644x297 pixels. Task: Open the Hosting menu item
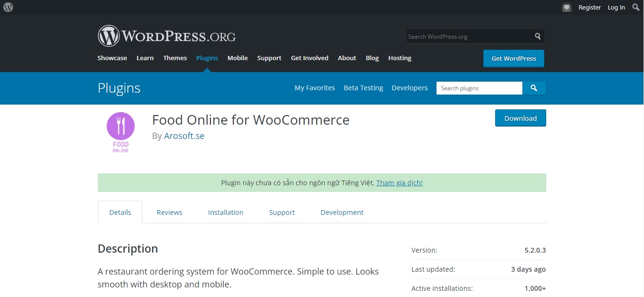[x=400, y=58]
